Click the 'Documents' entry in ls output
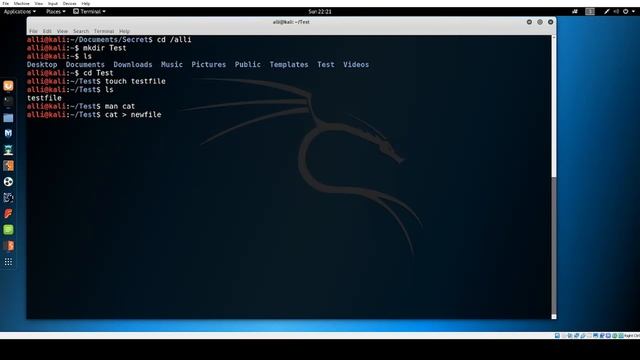 85,64
